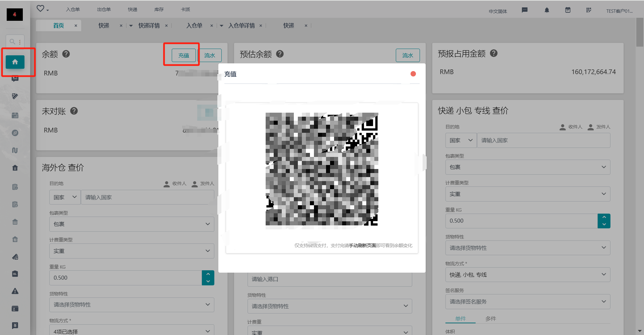The image size is (644, 335).
Task: Open 货物特性 dropdown in 海外仓 查价
Action: 132,304
